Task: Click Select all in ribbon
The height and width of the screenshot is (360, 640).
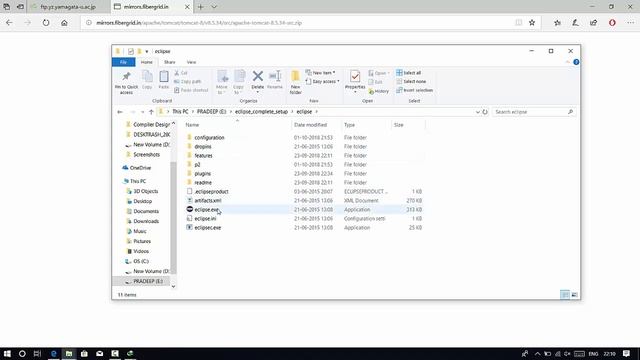Action: [409, 73]
